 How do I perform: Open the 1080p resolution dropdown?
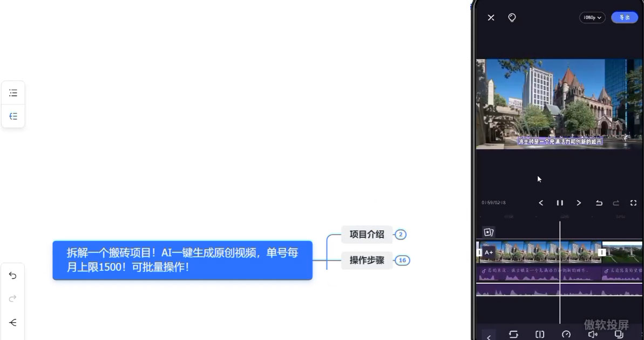592,17
